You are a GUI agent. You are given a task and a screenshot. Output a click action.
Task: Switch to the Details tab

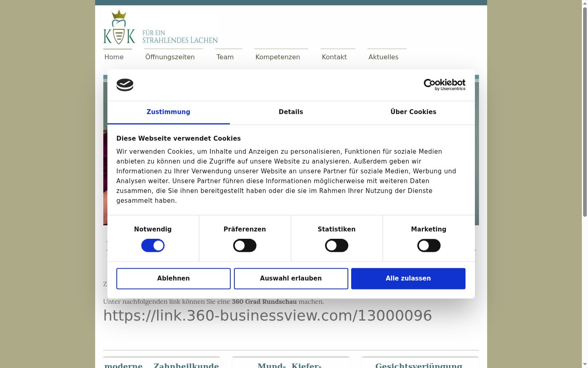(x=291, y=112)
